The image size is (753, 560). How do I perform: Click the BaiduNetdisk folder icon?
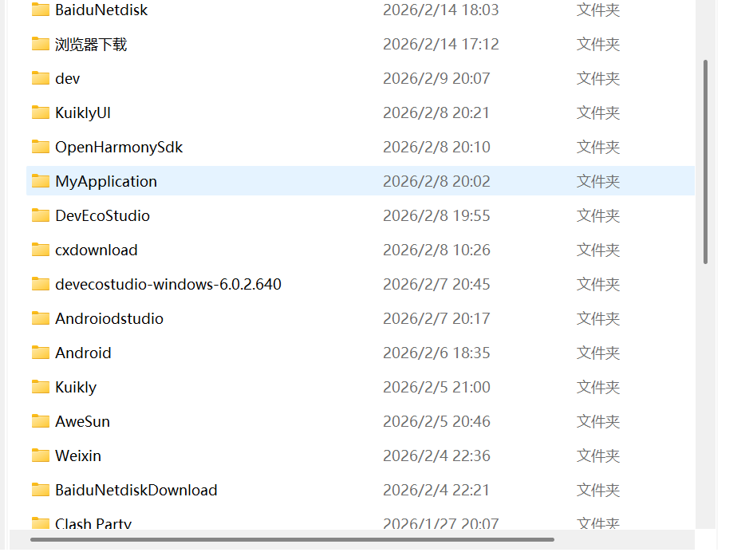[x=41, y=10]
